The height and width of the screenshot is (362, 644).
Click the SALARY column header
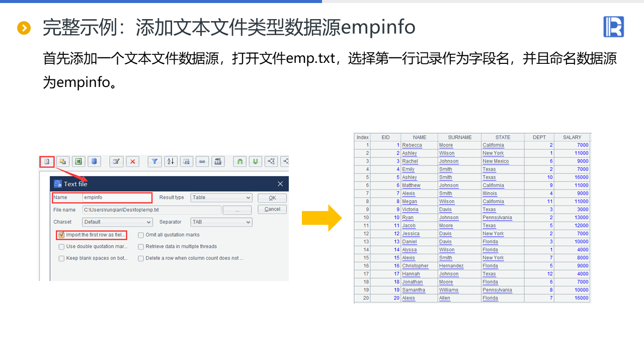pyautogui.click(x=572, y=137)
